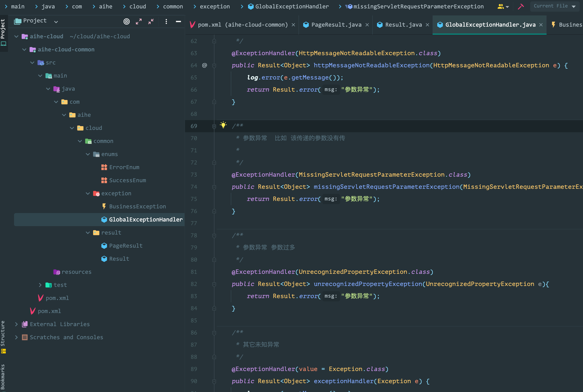Click the exception breadcrumb segment
This screenshot has width=583, height=392.
click(215, 7)
